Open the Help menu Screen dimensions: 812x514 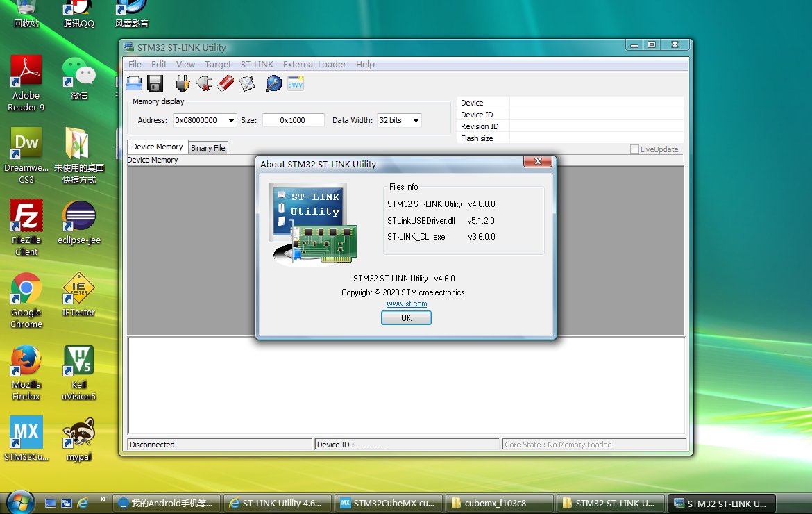click(x=365, y=64)
